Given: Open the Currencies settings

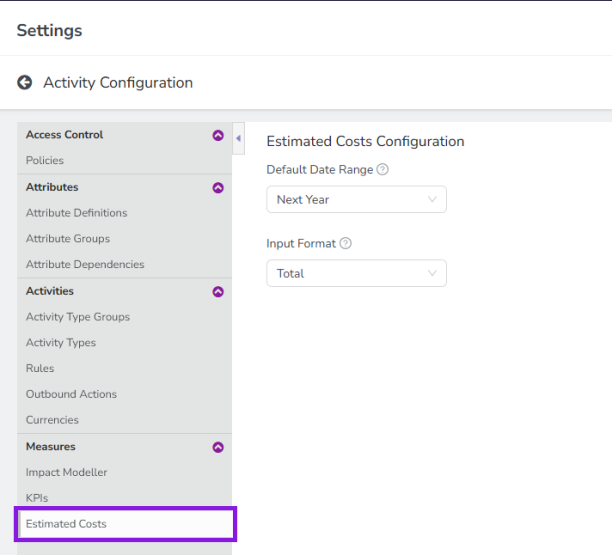Looking at the screenshot, I should tap(52, 421).
